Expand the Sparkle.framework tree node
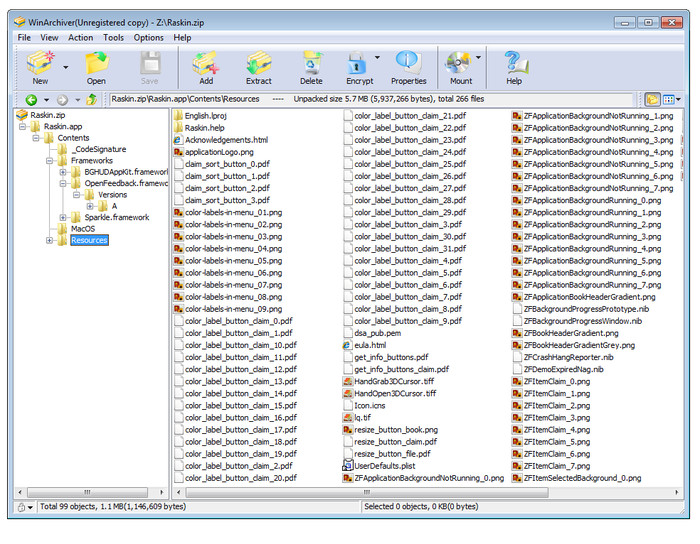700x544 pixels. pyautogui.click(x=63, y=217)
